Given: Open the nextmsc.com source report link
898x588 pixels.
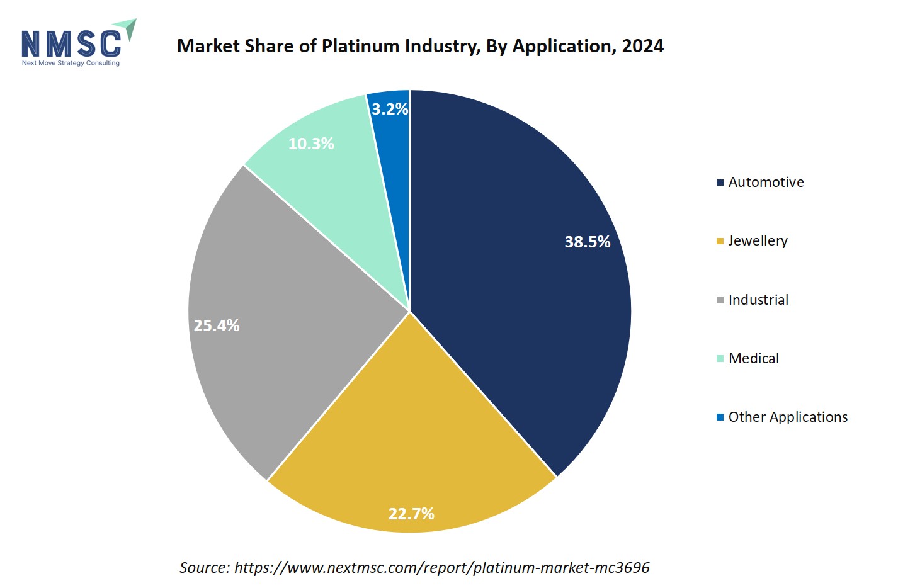Looking at the screenshot, I should [x=441, y=568].
